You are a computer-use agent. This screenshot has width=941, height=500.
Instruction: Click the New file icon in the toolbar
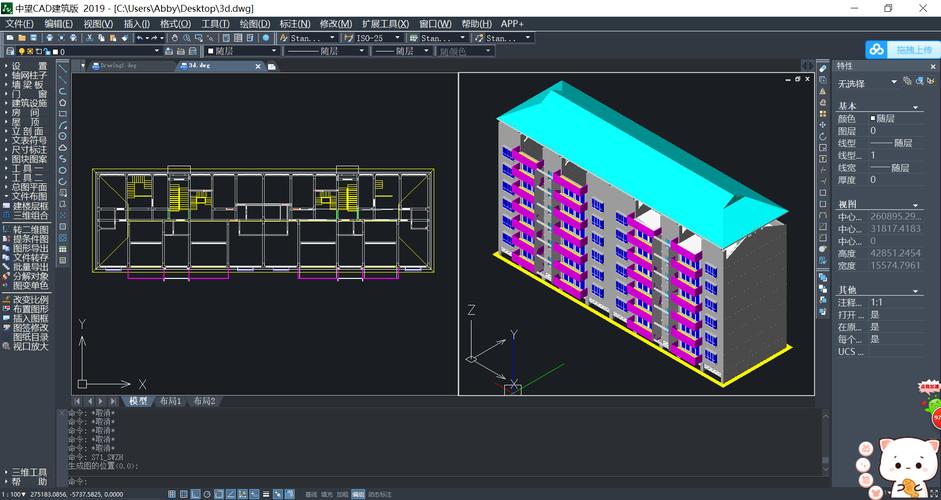coord(10,37)
